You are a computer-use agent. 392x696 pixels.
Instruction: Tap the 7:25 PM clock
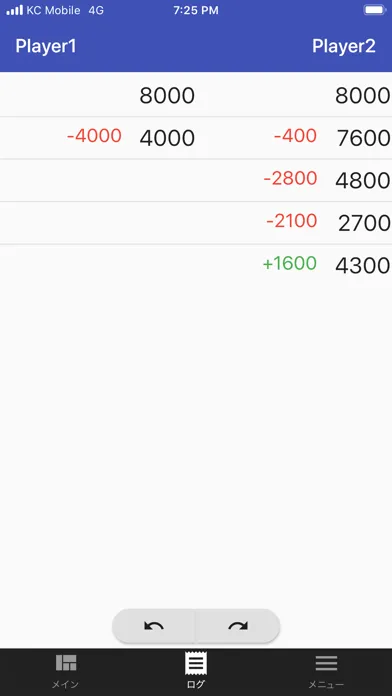[x=196, y=10]
